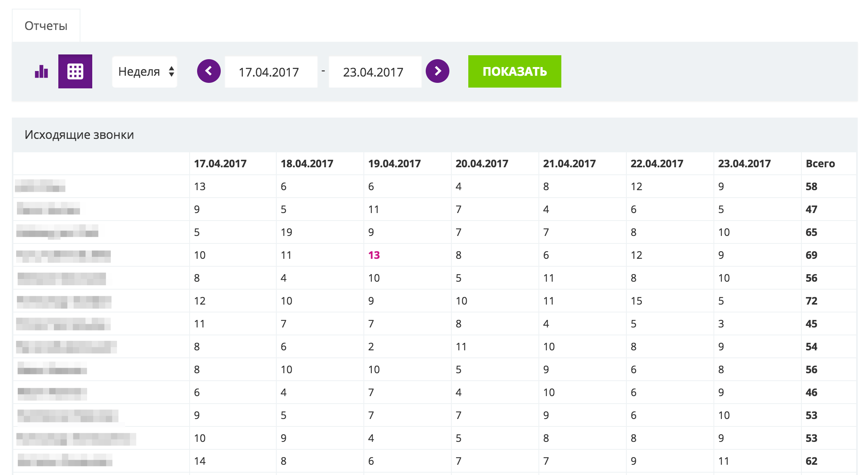The image size is (868, 475).
Task: Click the 19 value under 18.04.2017
Action: click(286, 232)
